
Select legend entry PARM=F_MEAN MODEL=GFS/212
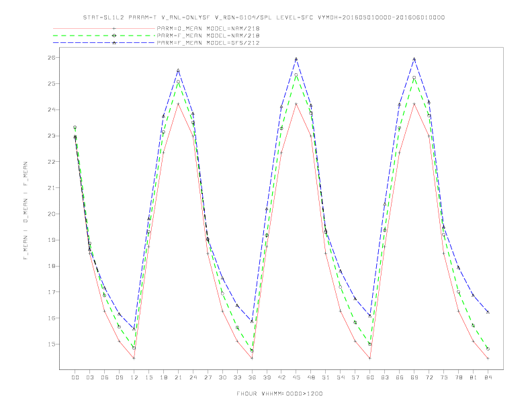tap(208, 43)
